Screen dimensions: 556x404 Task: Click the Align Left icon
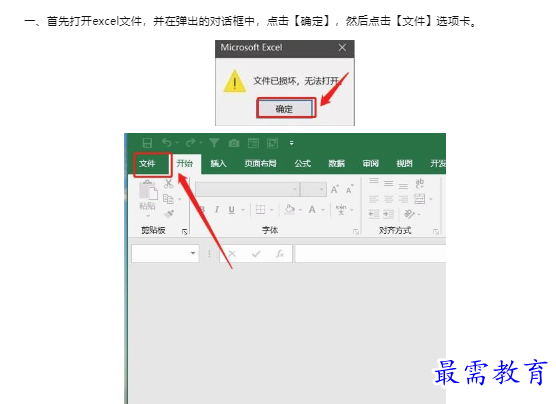tap(374, 199)
